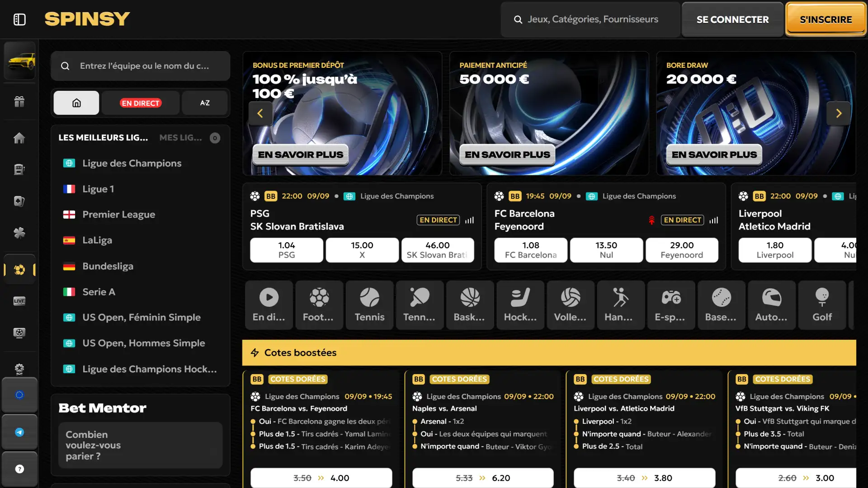
Task: Select the Table Tennis category icon
Action: click(x=420, y=305)
